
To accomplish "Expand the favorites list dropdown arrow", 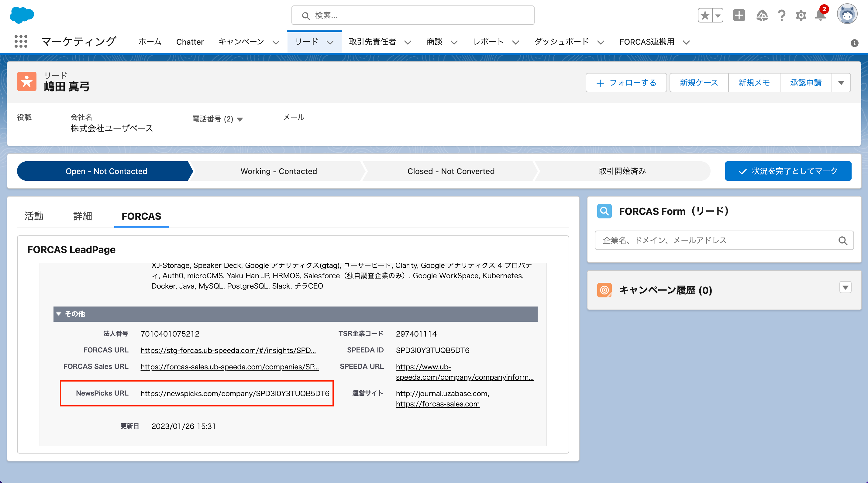I will [x=718, y=15].
